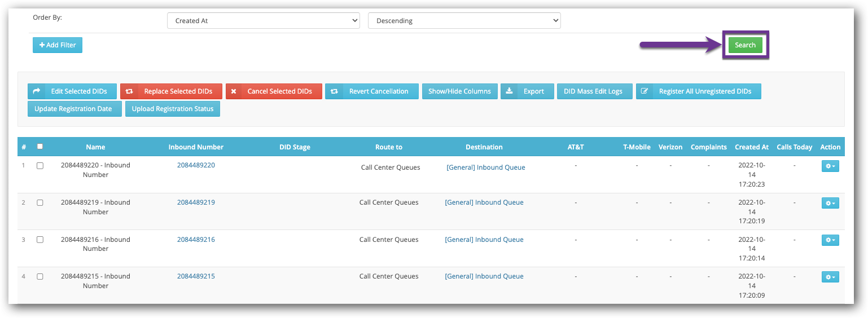The height and width of the screenshot is (318, 868).
Task: Click the Inbound Number column header
Action: 196,147
